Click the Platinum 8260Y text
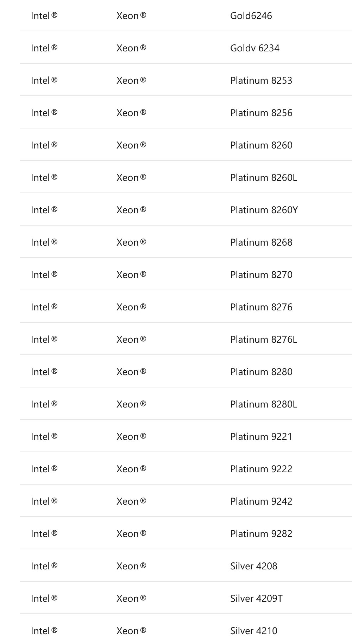The image size is (352, 644). coord(264,210)
